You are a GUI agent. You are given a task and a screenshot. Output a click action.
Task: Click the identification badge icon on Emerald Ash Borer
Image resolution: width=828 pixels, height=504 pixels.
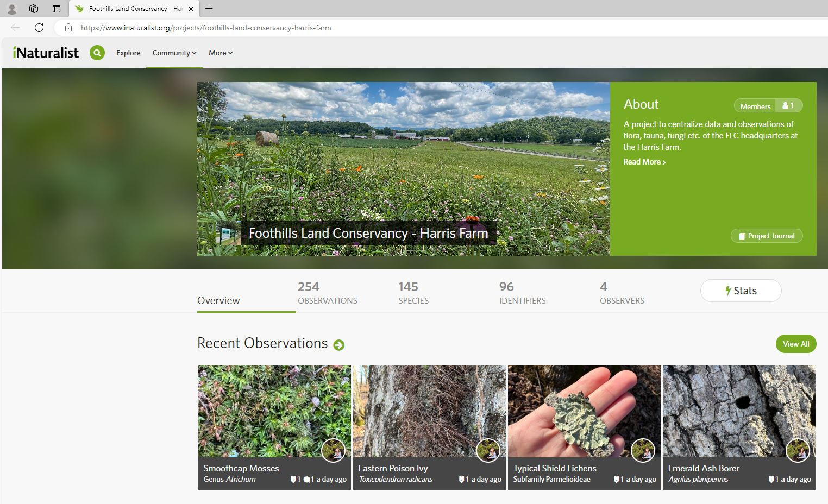771,479
